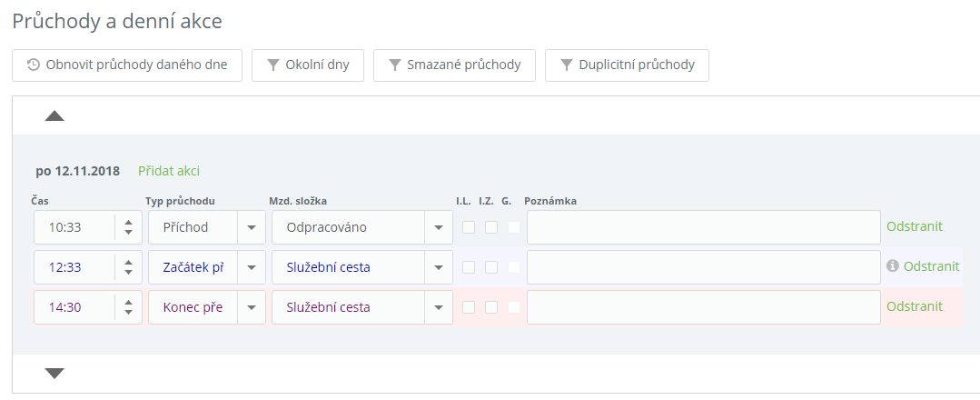Toggle Okolní dny filter
Image resolution: width=980 pixels, height=400 pixels.
pyautogui.click(x=307, y=65)
